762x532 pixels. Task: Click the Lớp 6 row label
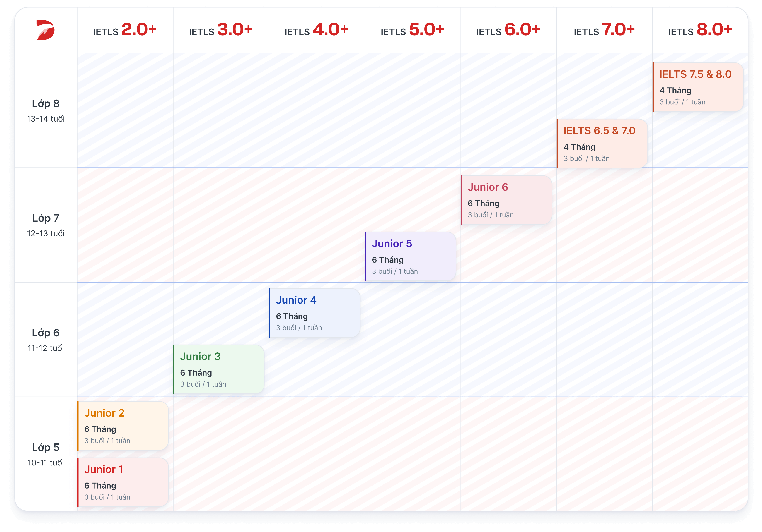tap(46, 333)
